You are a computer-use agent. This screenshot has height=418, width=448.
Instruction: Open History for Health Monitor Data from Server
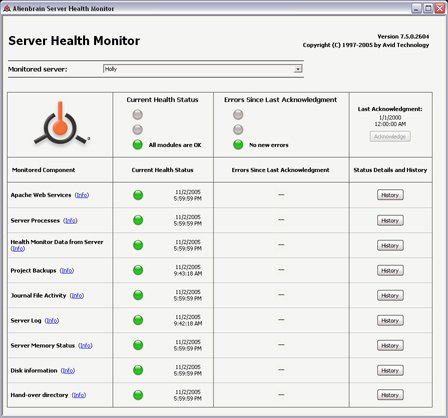(390, 245)
